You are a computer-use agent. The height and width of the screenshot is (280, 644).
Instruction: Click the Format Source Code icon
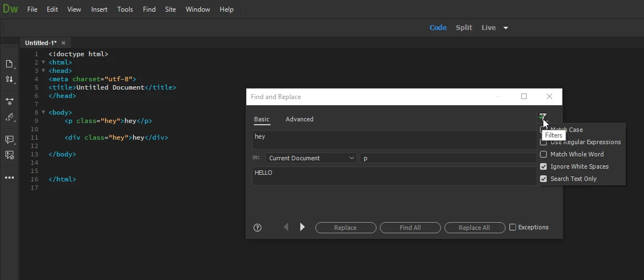point(9,118)
